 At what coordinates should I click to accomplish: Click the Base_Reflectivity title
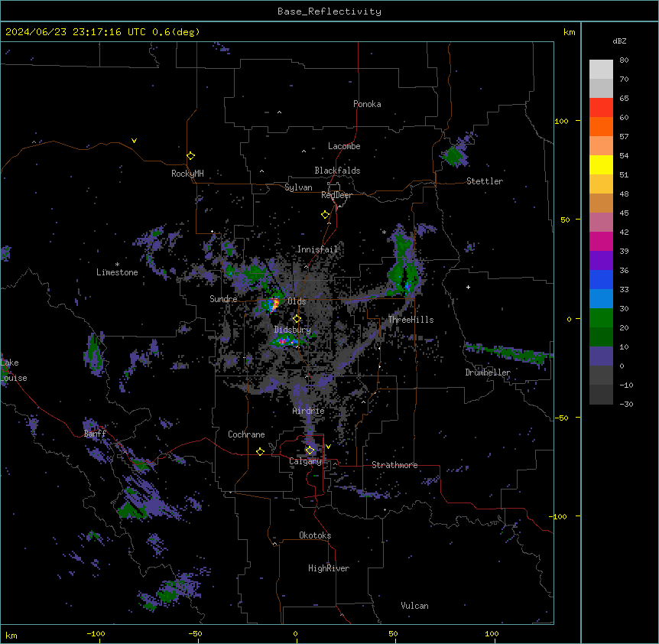click(x=329, y=11)
